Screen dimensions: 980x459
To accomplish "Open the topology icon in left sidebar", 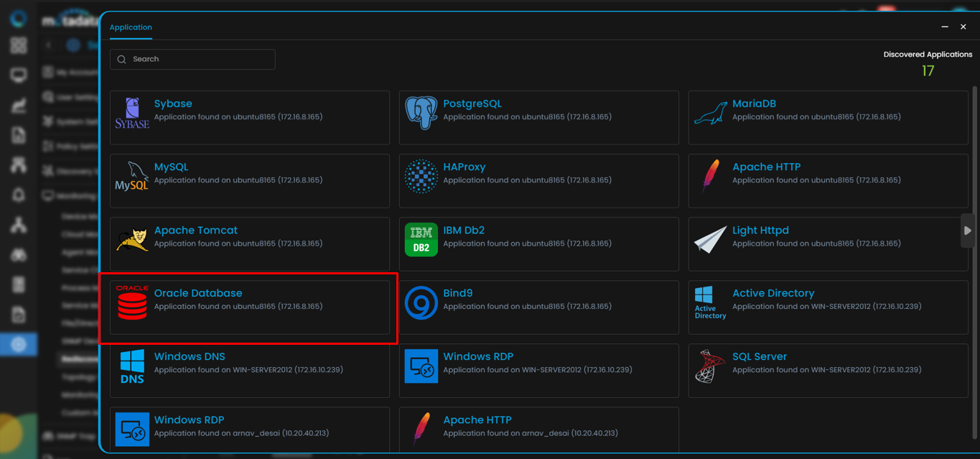I will [x=19, y=225].
